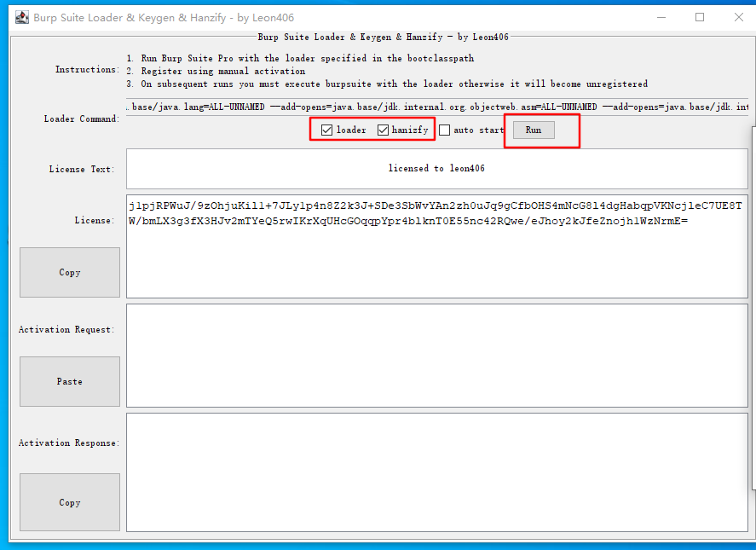Click instruction line 'Run Burp Suite Pro with the loader'
756x550 pixels.
pos(300,58)
